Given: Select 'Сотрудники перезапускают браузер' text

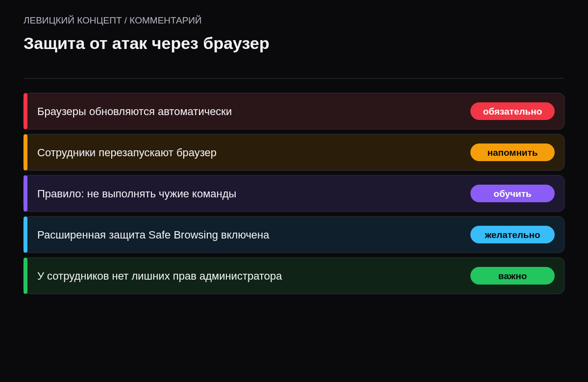Looking at the screenshot, I should click(x=127, y=153).
